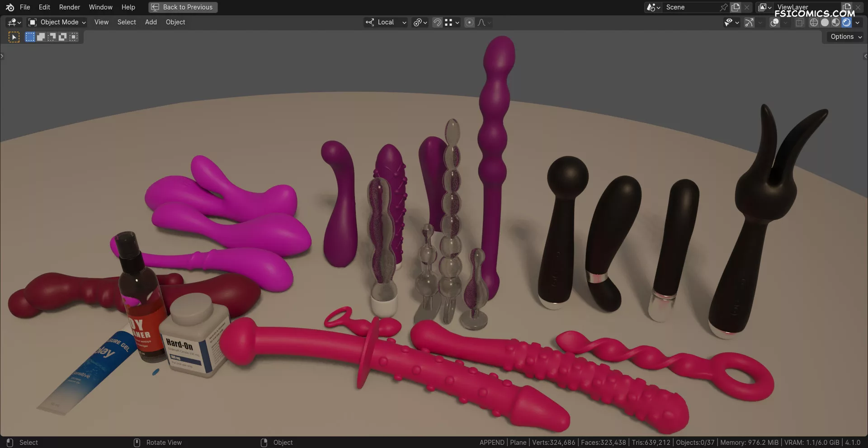Choose Set New Selection mode
This screenshot has height=448, width=868.
tap(30, 37)
